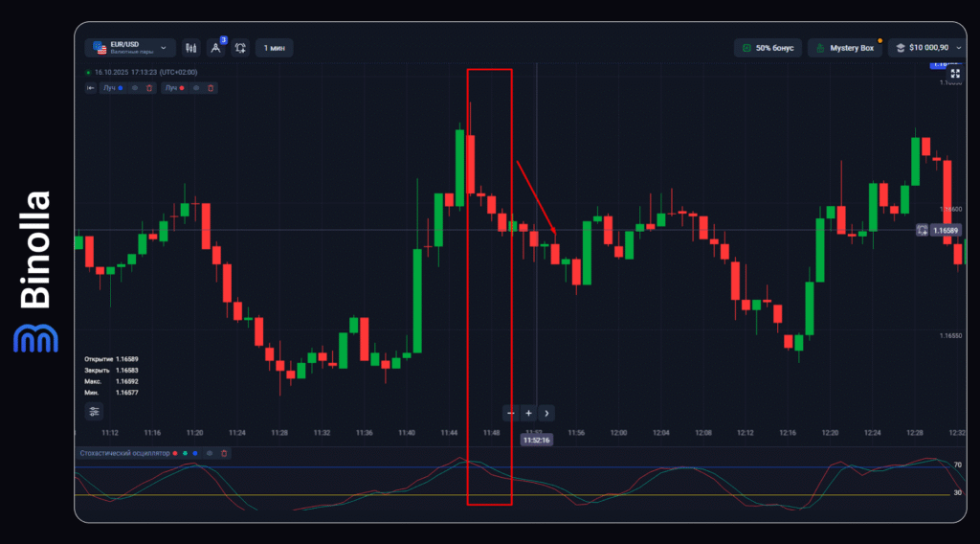Open the 1 мин timeframe selector

274,48
